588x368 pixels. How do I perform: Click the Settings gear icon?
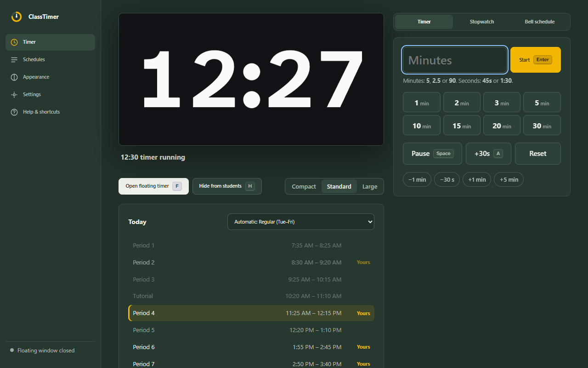(14, 95)
